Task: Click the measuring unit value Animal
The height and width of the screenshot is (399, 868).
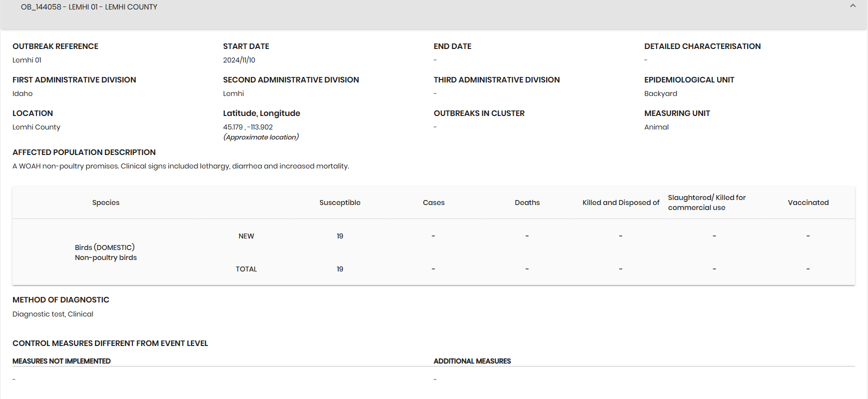Action: pos(656,127)
